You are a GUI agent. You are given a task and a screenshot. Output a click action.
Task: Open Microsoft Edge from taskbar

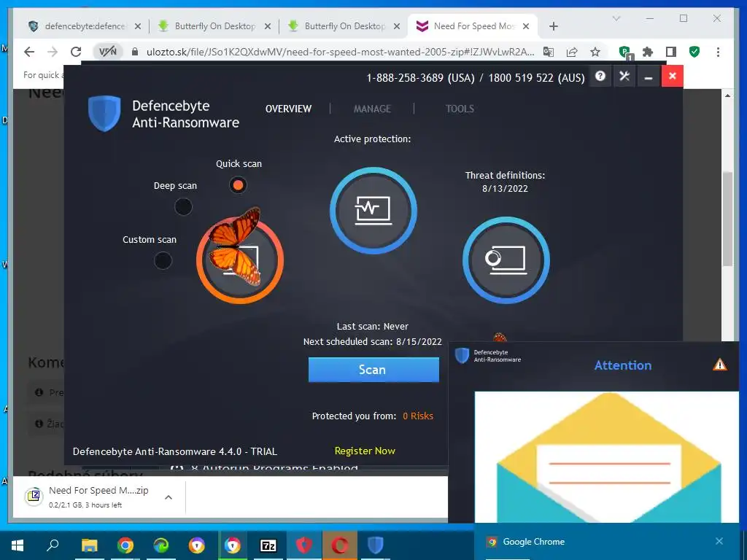[x=160, y=545]
